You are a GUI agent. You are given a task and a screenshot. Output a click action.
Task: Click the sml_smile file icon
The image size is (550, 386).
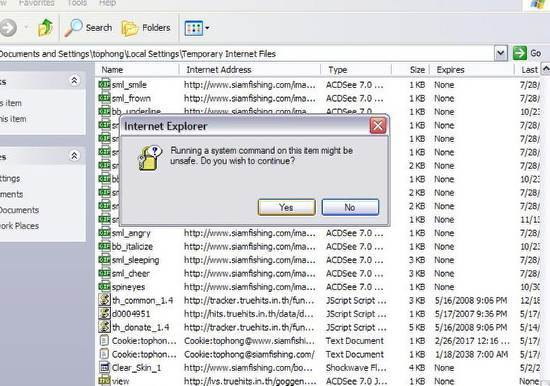click(104, 85)
